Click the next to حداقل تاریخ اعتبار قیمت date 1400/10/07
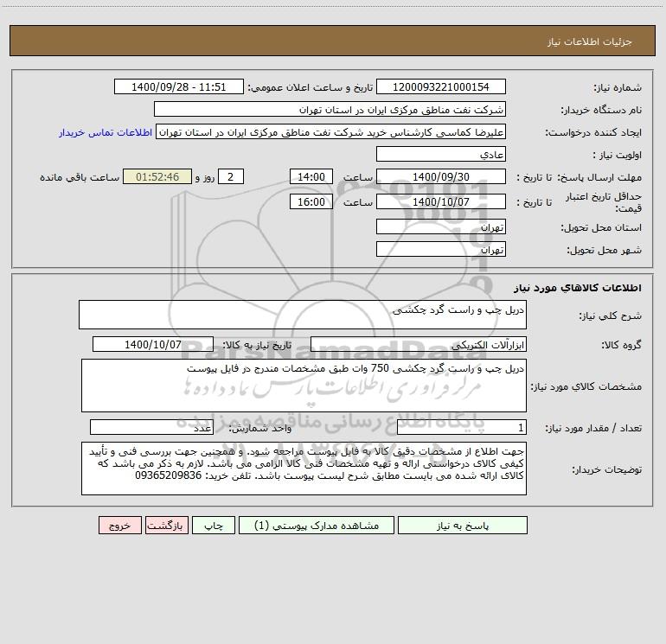The height and width of the screenshot is (644, 666). [x=441, y=201]
